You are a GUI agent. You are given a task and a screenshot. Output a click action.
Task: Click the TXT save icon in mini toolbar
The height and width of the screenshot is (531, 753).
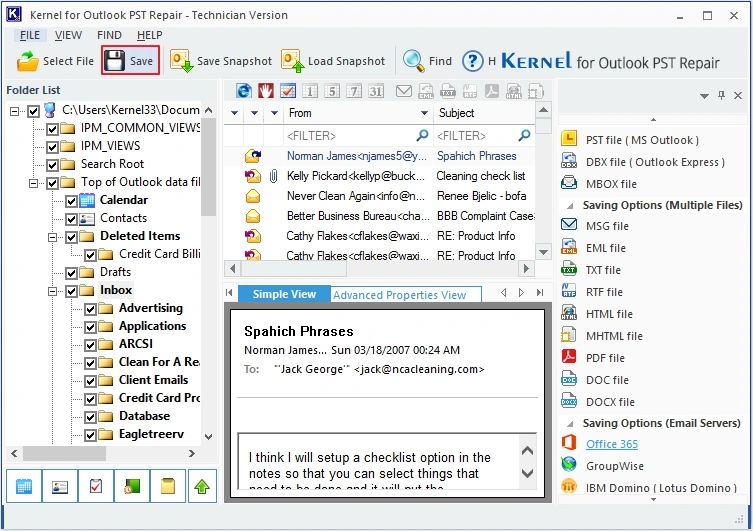448,90
